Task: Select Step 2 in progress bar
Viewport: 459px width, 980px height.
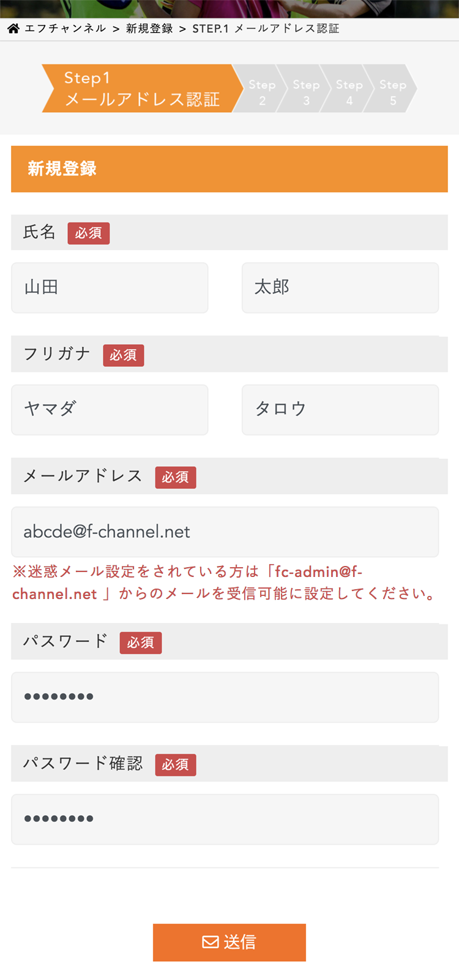Action: coord(262,92)
